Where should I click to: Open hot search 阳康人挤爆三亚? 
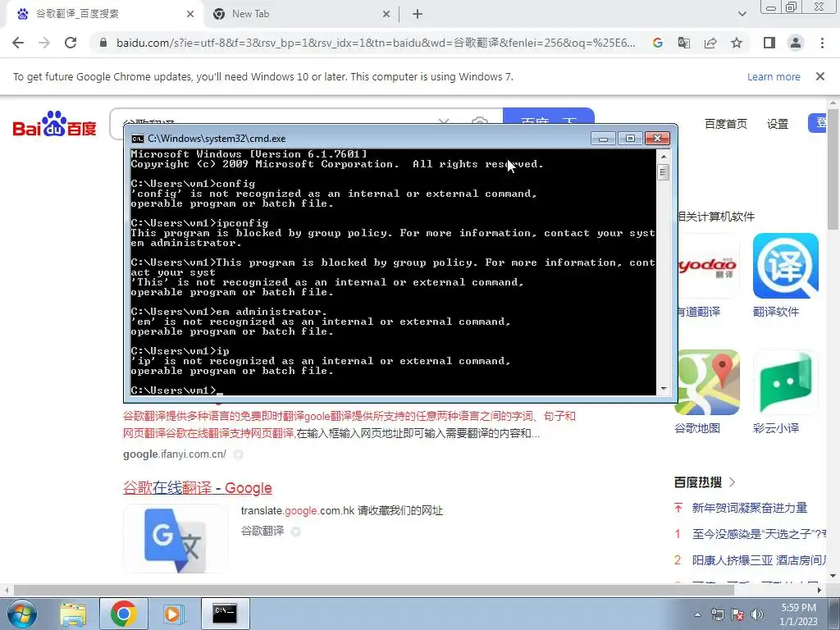(759, 559)
